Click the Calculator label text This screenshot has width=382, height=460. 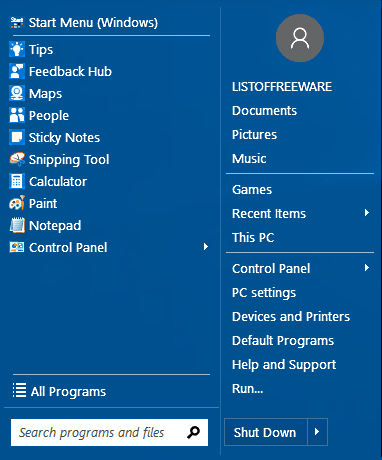pos(58,181)
